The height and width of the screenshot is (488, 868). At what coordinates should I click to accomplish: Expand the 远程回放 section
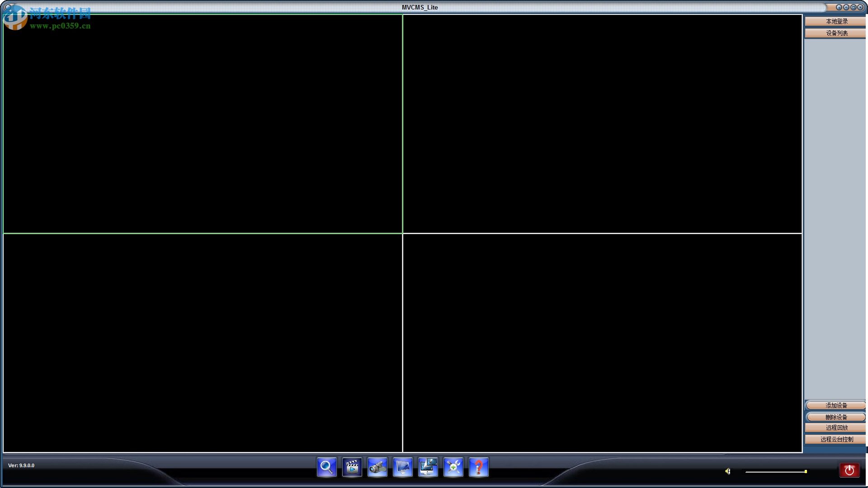tap(836, 427)
